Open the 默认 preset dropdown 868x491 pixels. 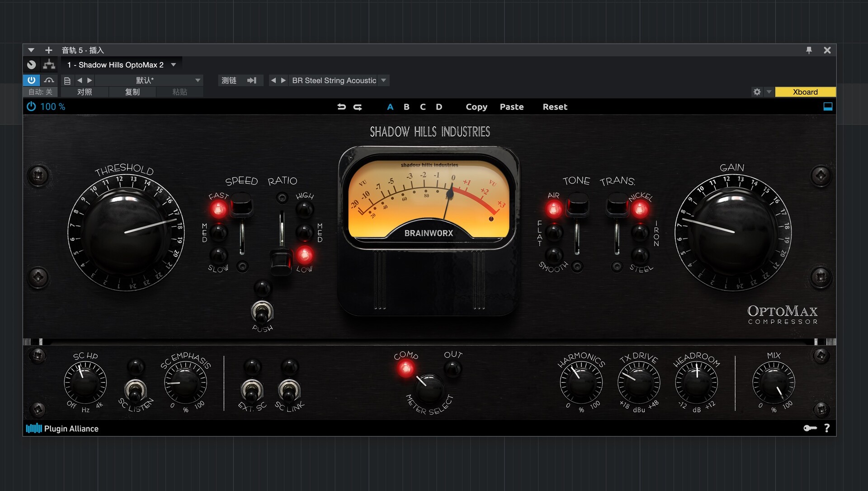(x=198, y=80)
